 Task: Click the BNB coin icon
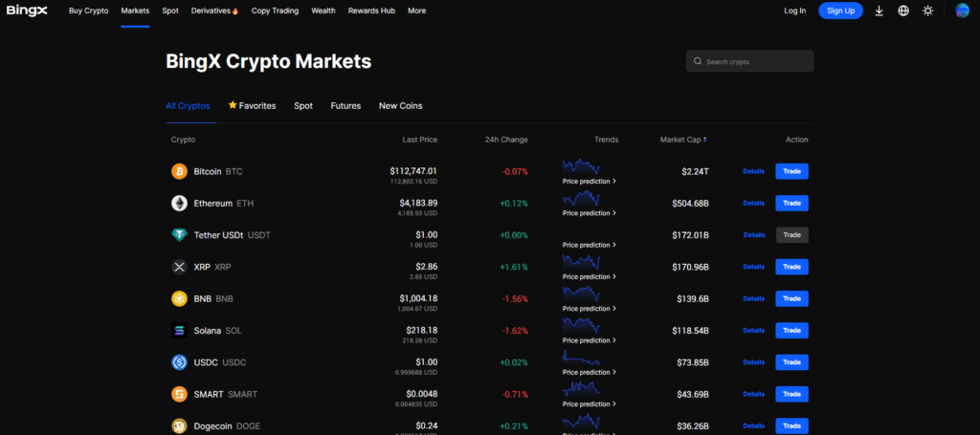pos(179,299)
